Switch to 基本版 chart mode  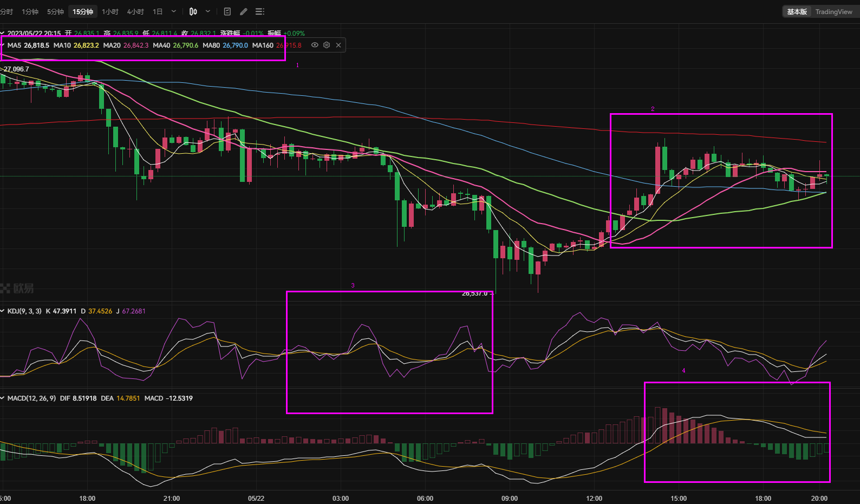[797, 11]
